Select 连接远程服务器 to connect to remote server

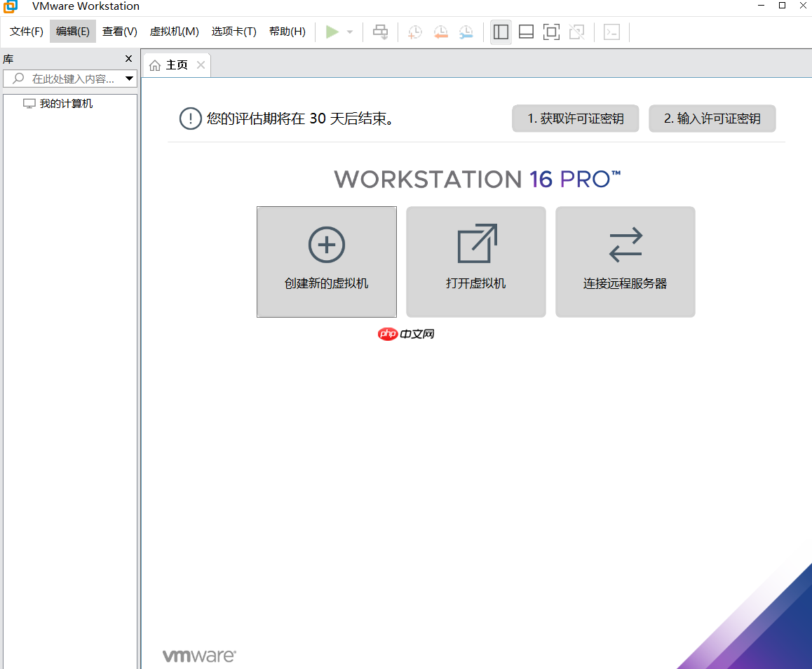coord(625,262)
